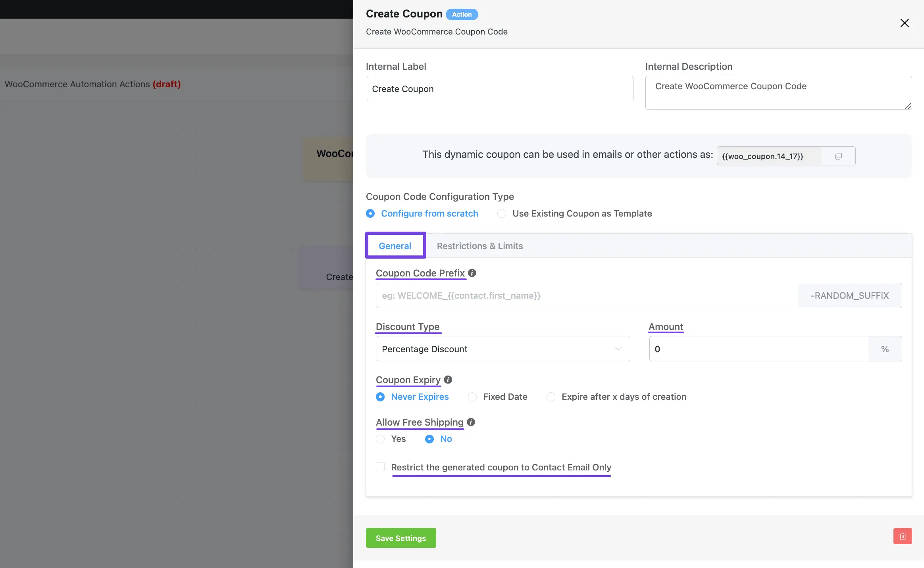The width and height of the screenshot is (924, 568).
Task: Focus the Coupon Code Prefix field
Action: click(x=587, y=296)
